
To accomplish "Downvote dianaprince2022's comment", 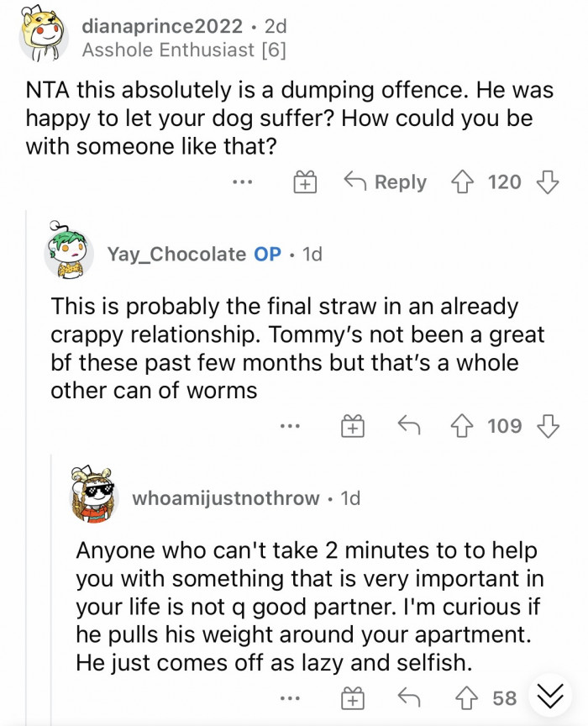I will (547, 182).
